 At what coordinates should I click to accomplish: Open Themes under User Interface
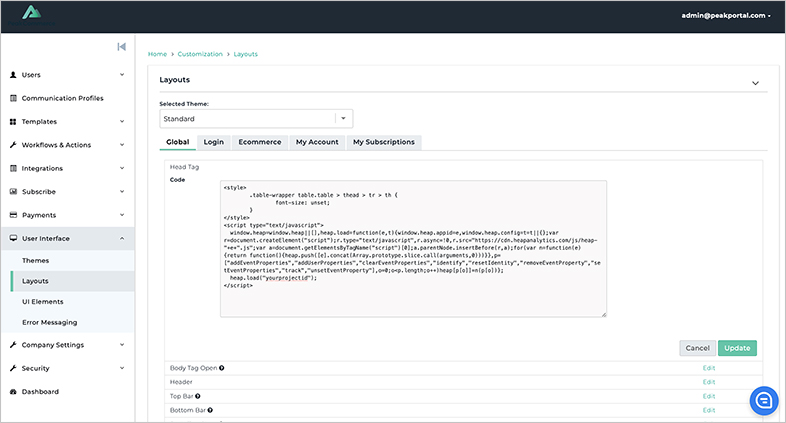tap(35, 260)
